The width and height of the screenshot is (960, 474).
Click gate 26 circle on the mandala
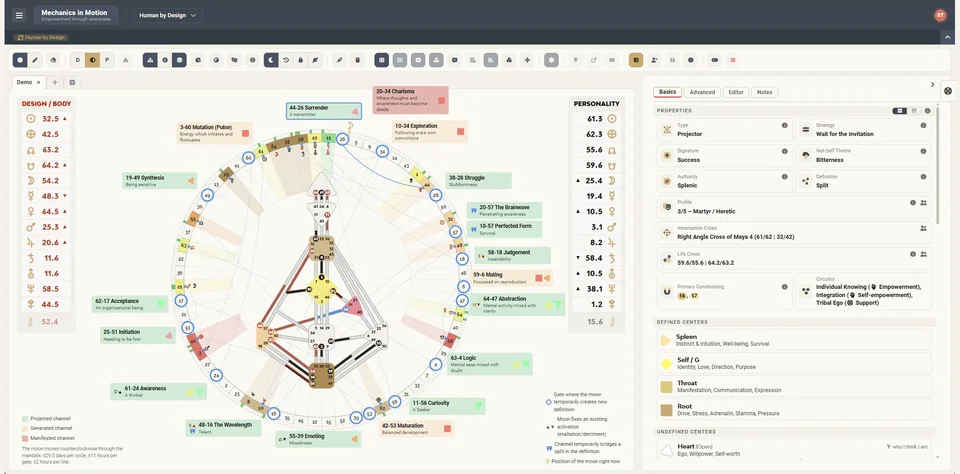pos(343,140)
